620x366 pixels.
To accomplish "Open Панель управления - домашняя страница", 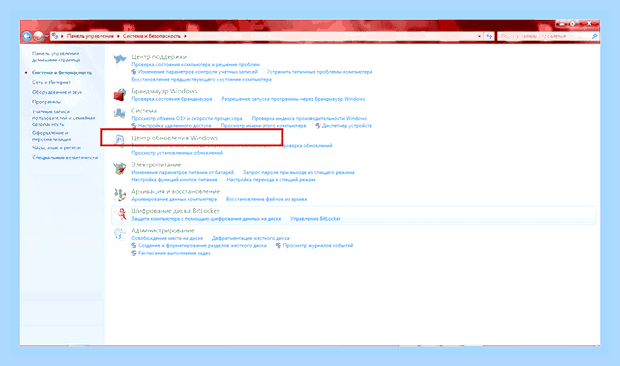I will tap(56, 57).
